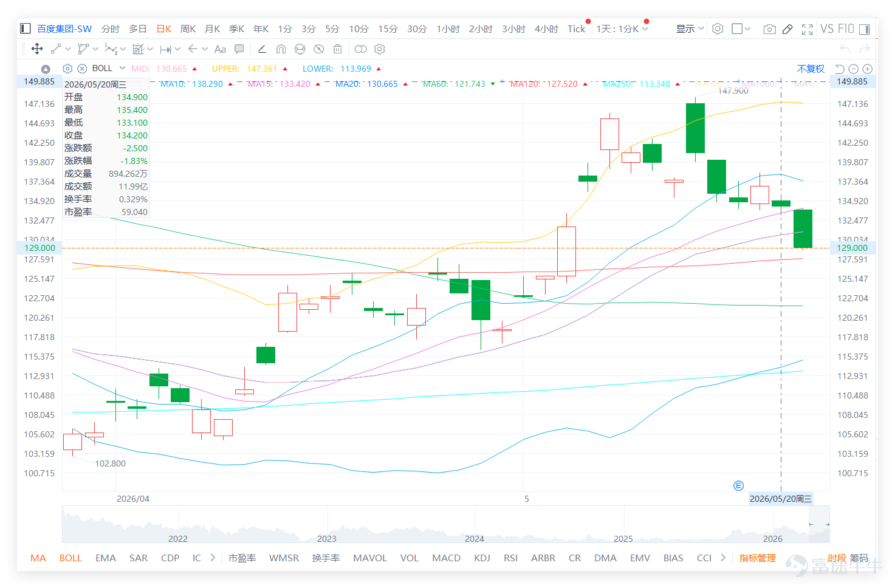Expand wave pattern tool options arrow

(123, 49)
